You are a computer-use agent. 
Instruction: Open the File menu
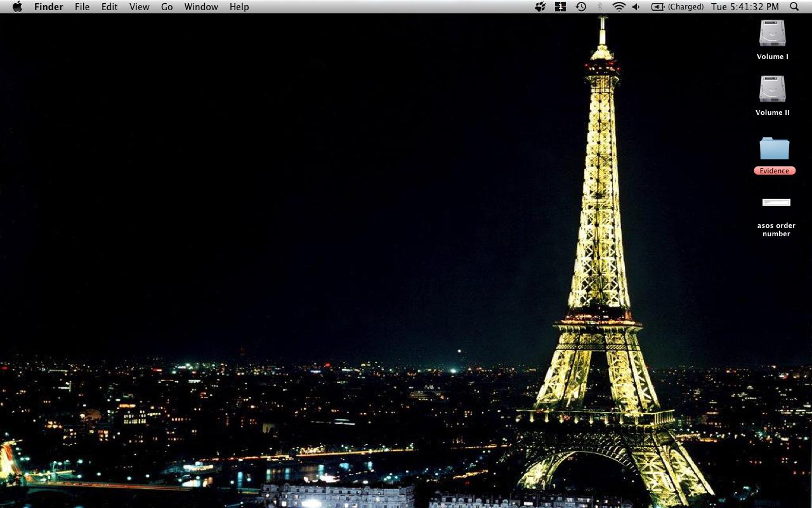(82, 7)
